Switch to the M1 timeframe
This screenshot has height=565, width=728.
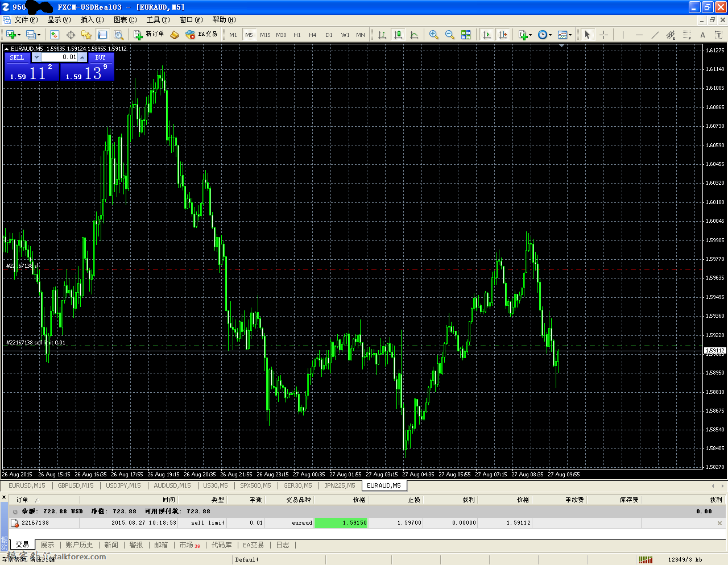[x=233, y=35]
